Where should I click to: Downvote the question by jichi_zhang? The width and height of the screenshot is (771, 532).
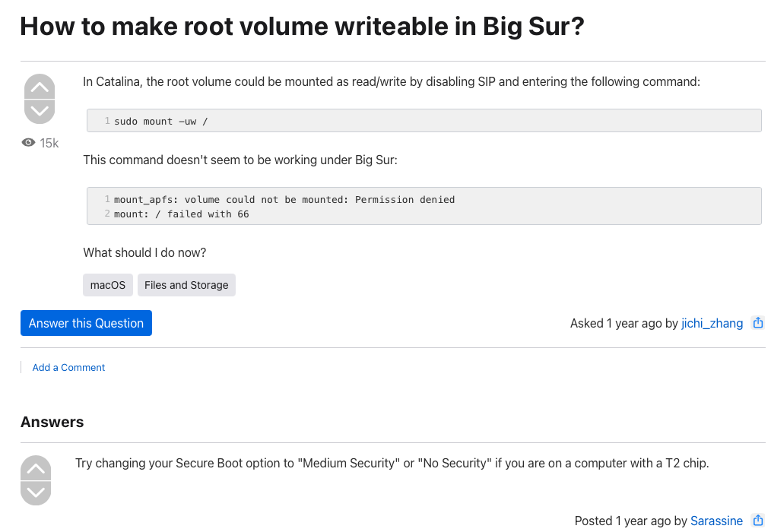[40, 111]
